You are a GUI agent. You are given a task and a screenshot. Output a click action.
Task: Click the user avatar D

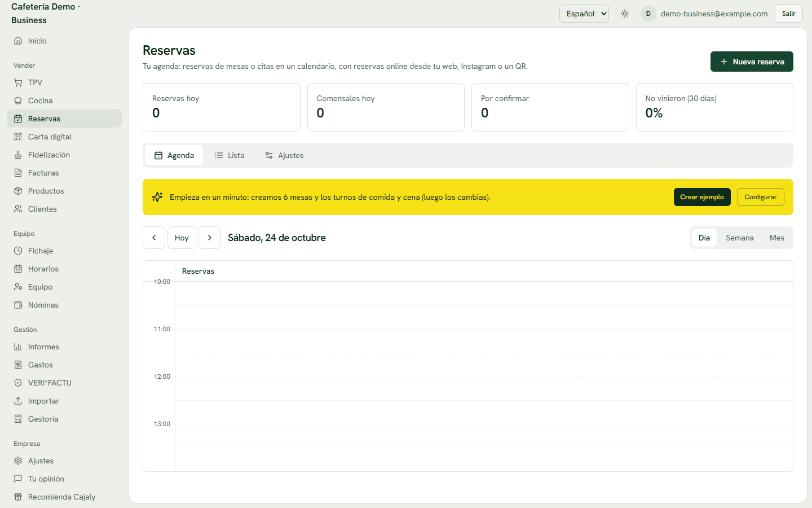(648, 14)
